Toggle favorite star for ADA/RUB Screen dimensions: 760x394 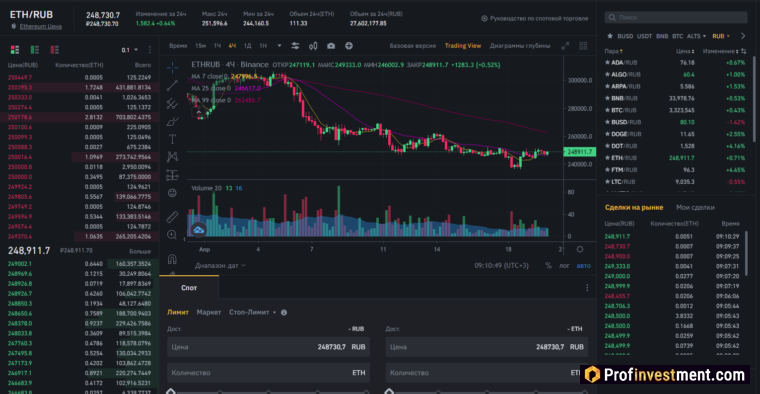pyautogui.click(x=607, y=63)
